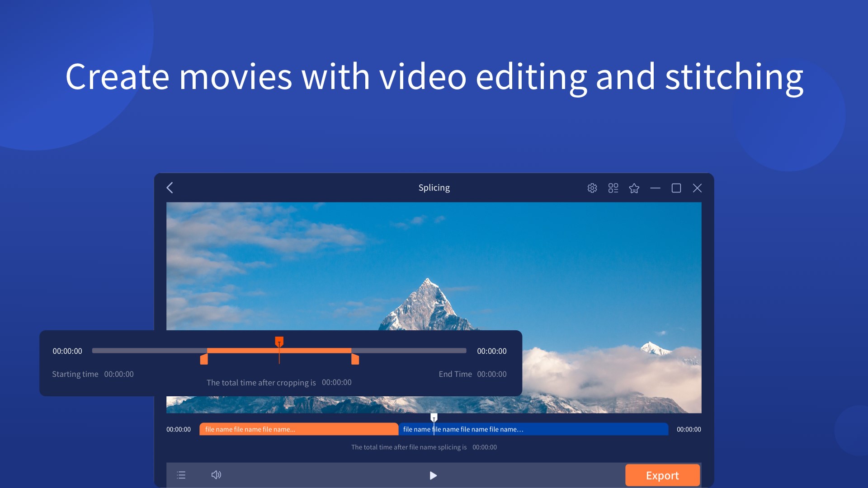Viewport: 868px width, 488px height.
Task: Click the End Time value field
Action: (491, 374)
